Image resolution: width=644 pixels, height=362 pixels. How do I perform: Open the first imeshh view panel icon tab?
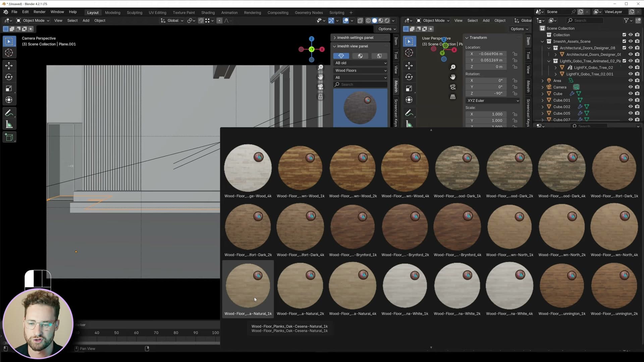point(341,56)
